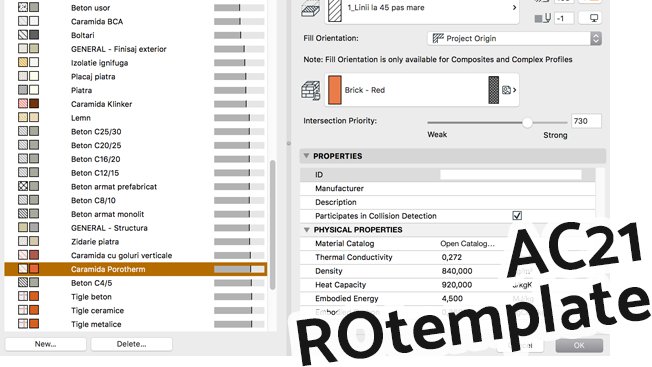
Task: Select Caramida BCA material row
Action: pos(136,21)
